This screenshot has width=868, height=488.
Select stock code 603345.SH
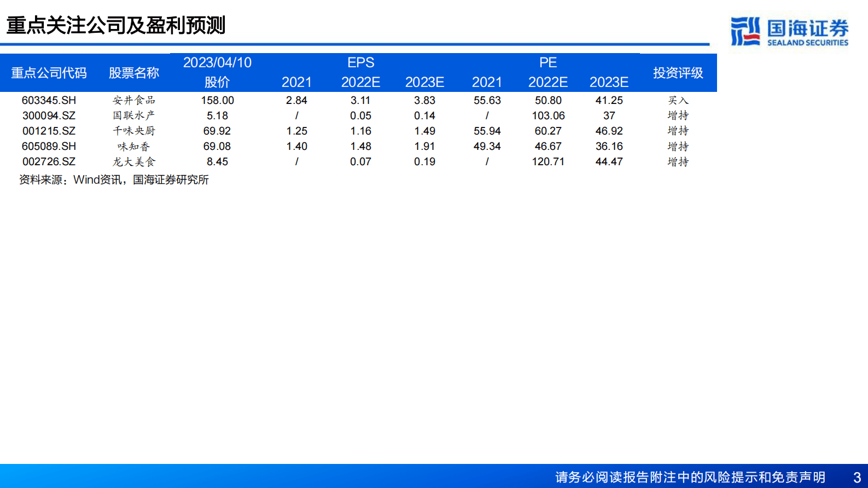(x=49, y=100)
